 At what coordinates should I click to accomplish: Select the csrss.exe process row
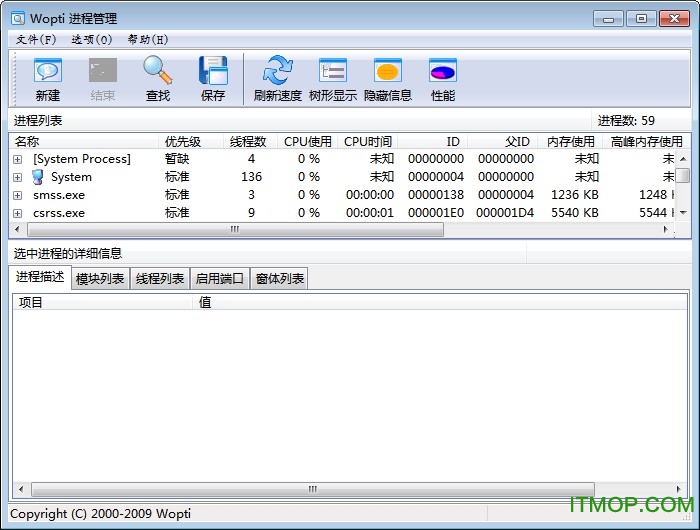tap(342, 213)
